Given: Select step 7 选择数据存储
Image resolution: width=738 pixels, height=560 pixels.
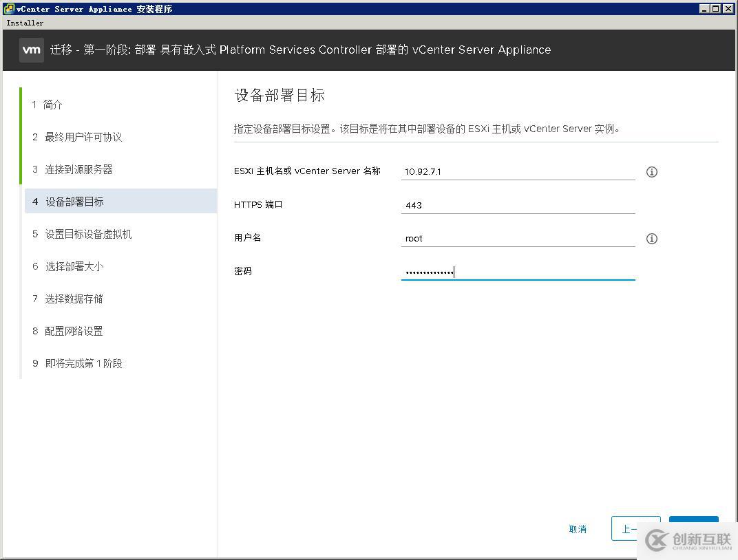Looking at the screenshot, I should click(67, 299).
